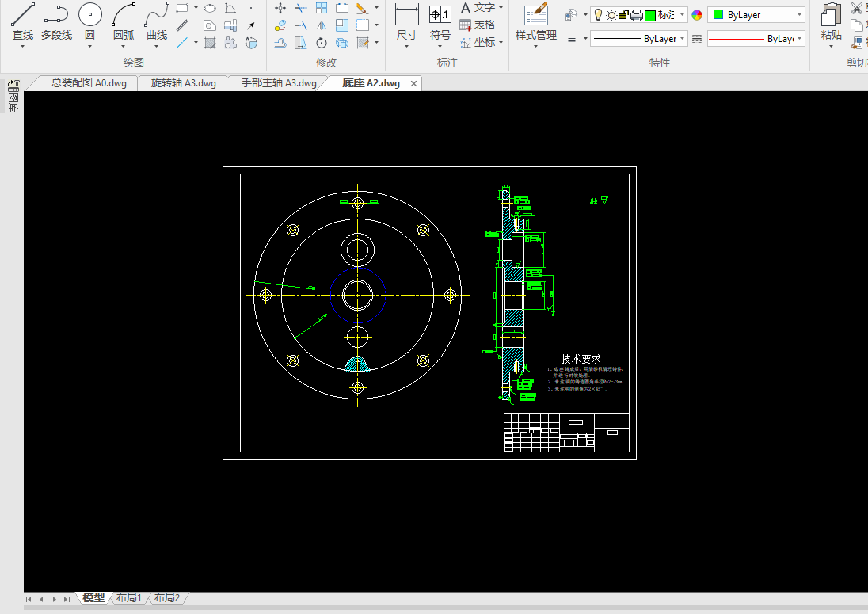Viewport: 868px width, 614px height.
Task: Click the 技术要求 heading in the drawing
Action: (x=581, y=359)
